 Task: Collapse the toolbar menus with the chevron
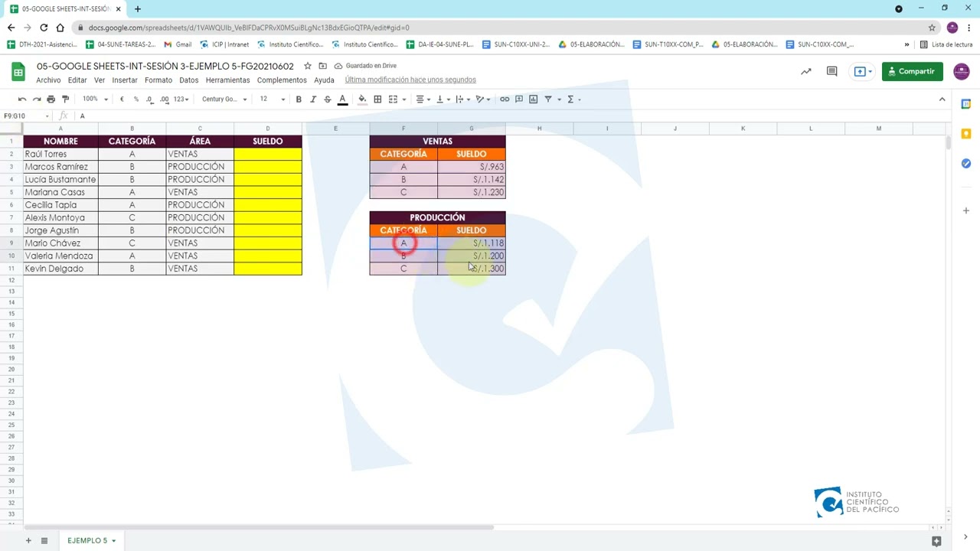pyautogui.click(x=942, y=99)
